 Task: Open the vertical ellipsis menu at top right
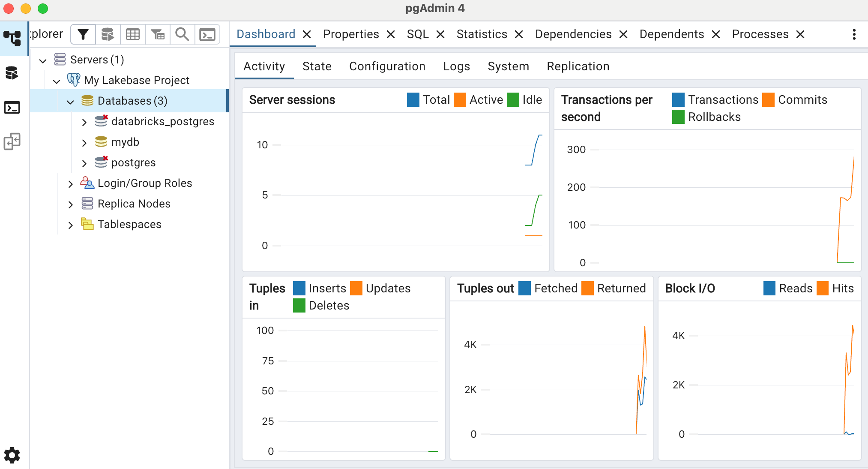pos(854,34)
